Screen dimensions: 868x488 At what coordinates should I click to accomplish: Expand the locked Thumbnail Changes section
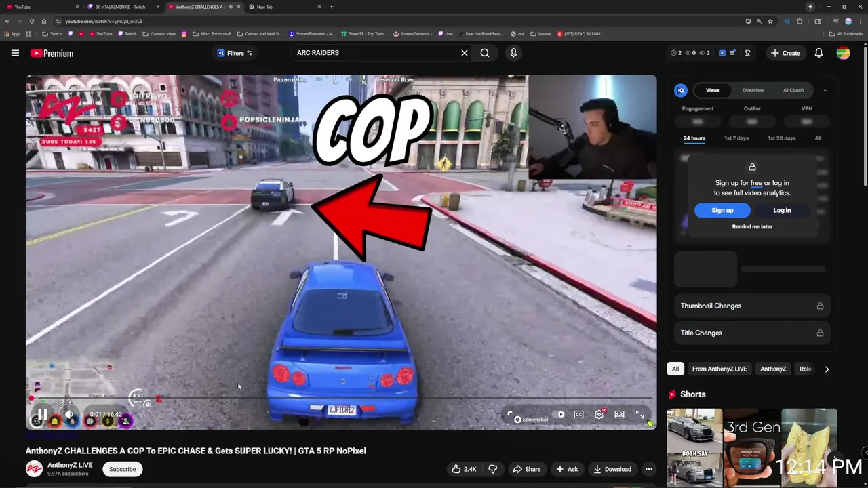[752, 306]
